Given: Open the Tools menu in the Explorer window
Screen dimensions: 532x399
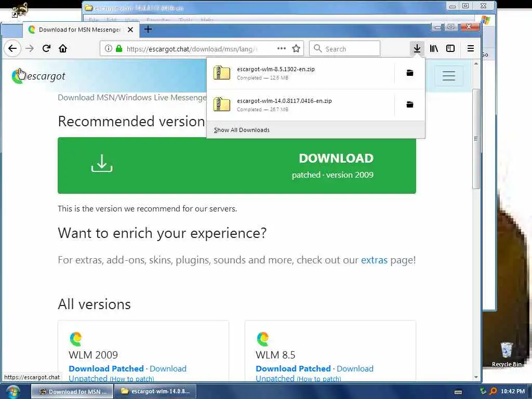Looking at the screenshot, I should [x=185, y=20].
